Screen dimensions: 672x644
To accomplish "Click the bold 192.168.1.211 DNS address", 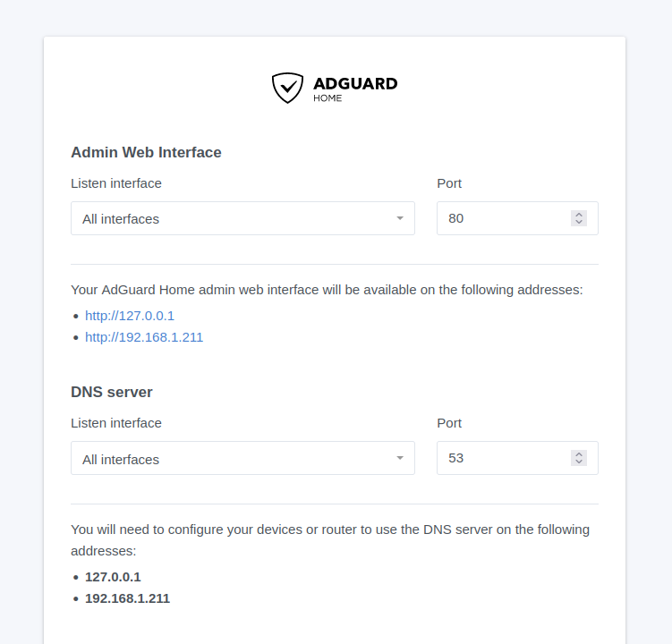I will pyautogui.click(x=127, y=598).
